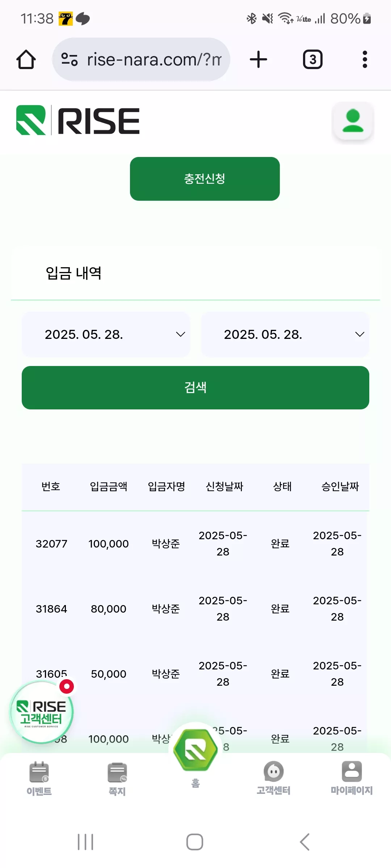Open the browser three-dot menu
Screen dimensions: 391x868
(x=365, y=59)
